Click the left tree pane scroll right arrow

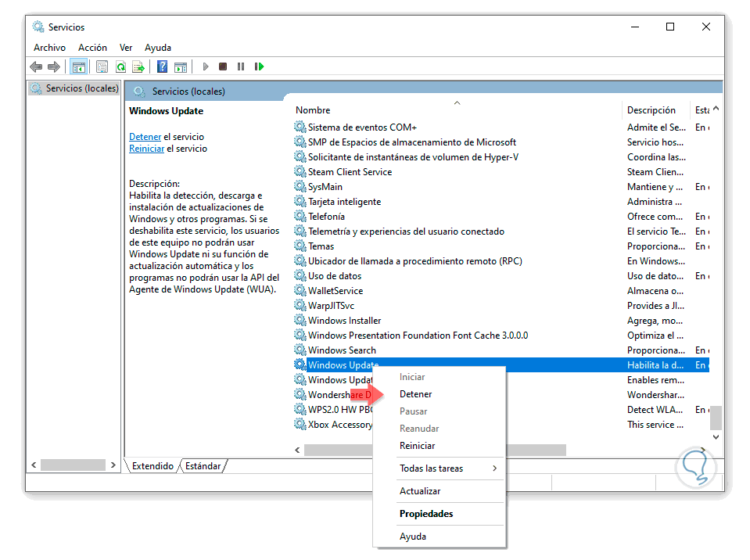[x=113, y=465]
